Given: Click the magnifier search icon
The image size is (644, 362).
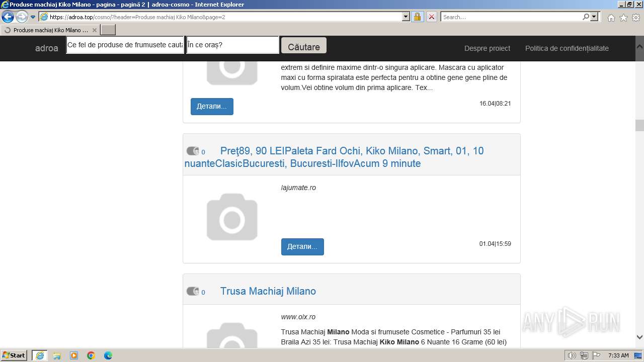Looking at the screenshot, I should click(x=586, y=17).
